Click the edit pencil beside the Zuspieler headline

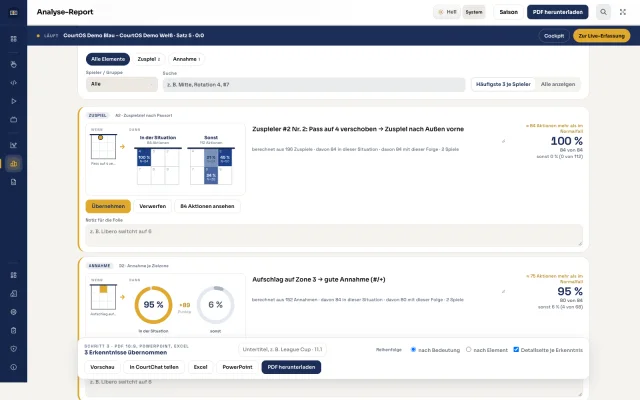[x=503, y=141]
